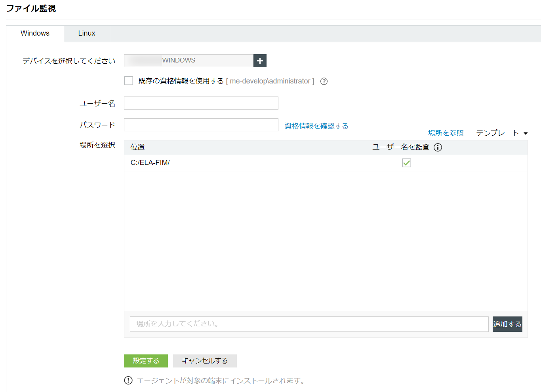Select the Windows tab
Image resolution: width=541 pixels, height=392 pixels.
point(35,34)
